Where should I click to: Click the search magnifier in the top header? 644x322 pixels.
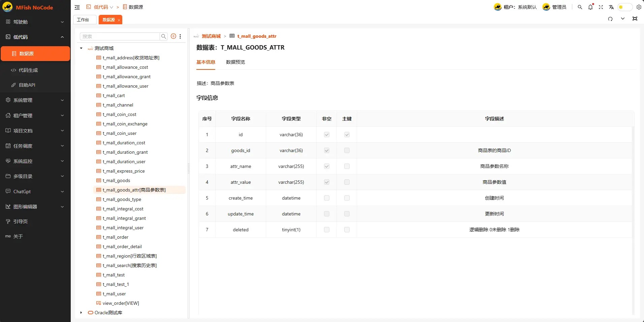580,7
